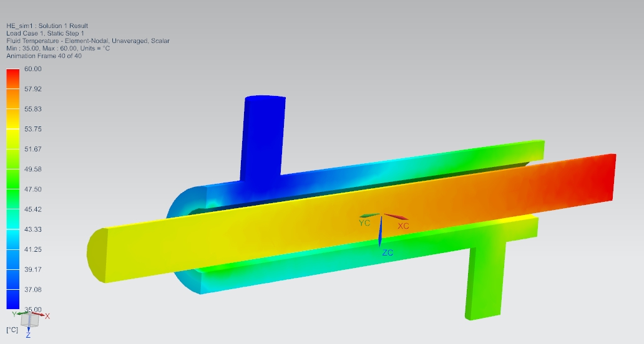This screenshot has width=644, height=344.
Task: Click the YC axis arrow of the coordinate triad
Action: [x=369, y=215]
